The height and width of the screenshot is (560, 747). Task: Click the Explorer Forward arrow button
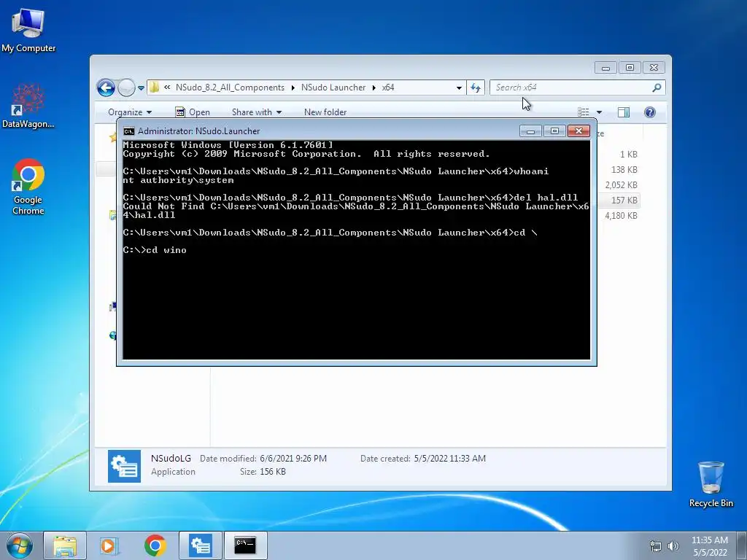pos(126,87)
